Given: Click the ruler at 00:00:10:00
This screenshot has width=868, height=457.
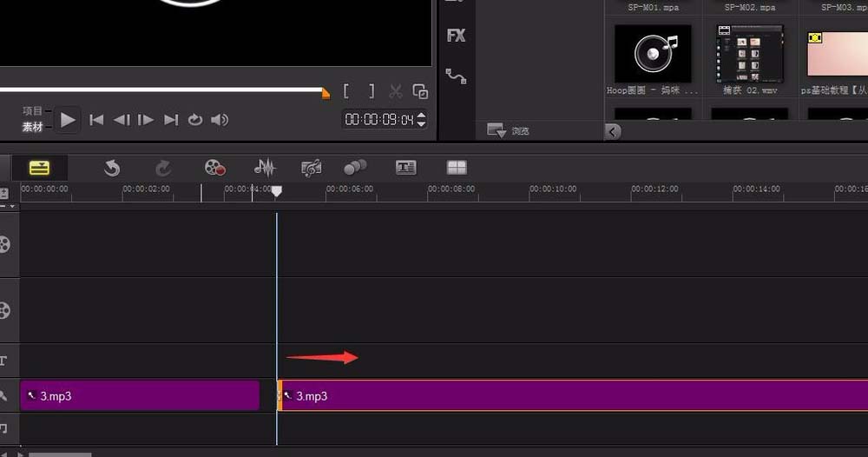Looking at the screenshot, I should click(x=552, y=189).
